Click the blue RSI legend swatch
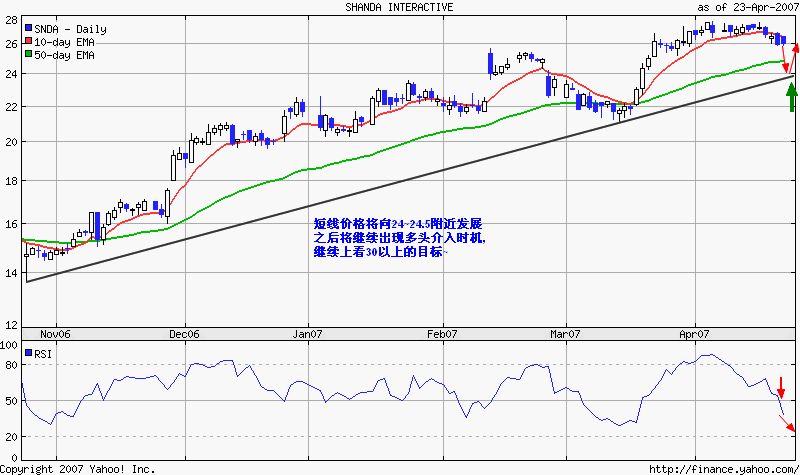800x475 pixels. [29, 353]
